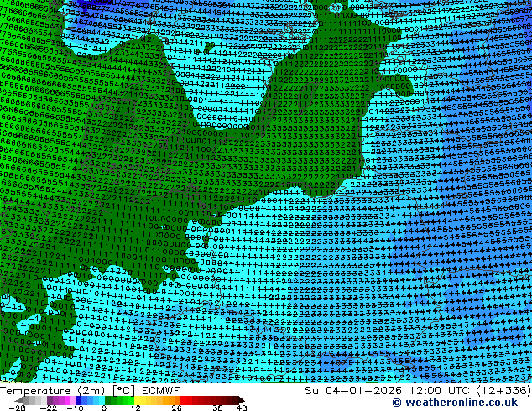Click the bright red swatch above the 26 label
Viewport: 532px width, 411px height.
(183, 400)
